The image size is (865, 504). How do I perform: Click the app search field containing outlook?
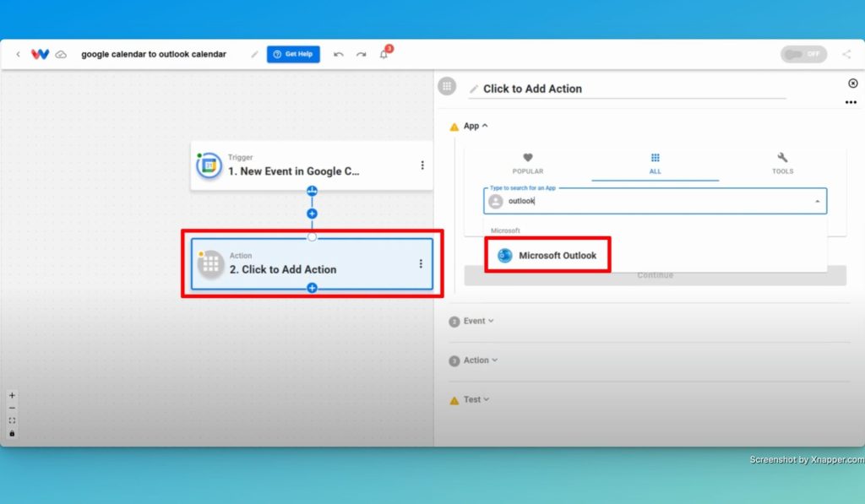coord(655,201)
